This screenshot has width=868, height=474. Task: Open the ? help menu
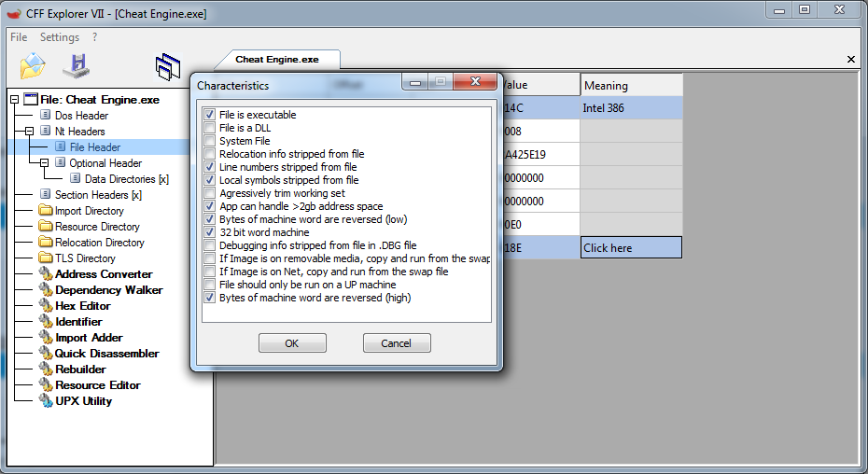(94, 37)
